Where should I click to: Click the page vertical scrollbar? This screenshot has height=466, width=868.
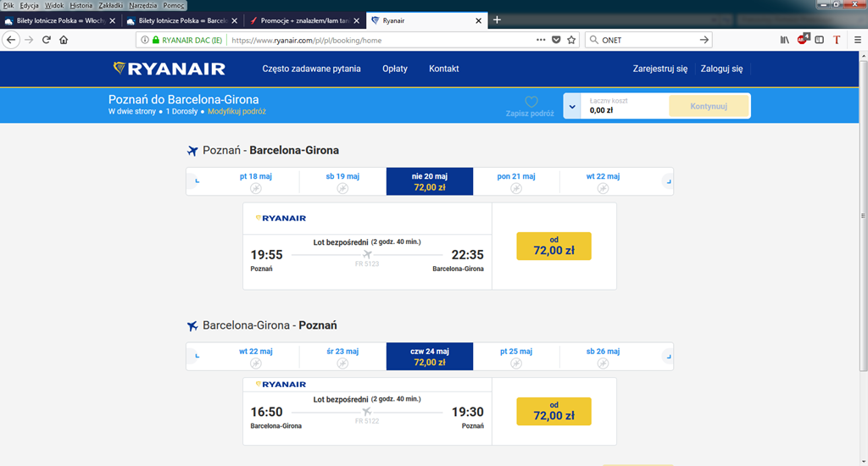tap(863, 216)
